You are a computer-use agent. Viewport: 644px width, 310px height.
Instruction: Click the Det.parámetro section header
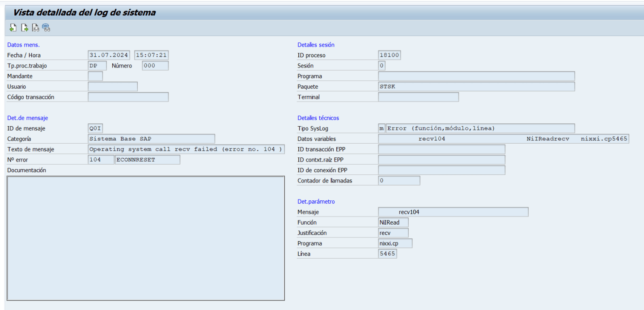pos(316,201)
